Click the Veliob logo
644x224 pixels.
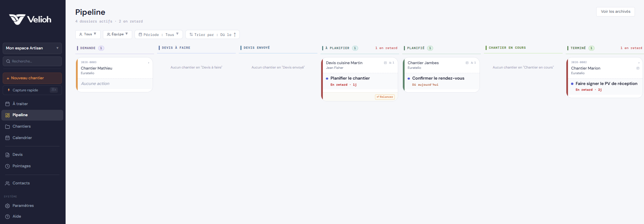30,19
